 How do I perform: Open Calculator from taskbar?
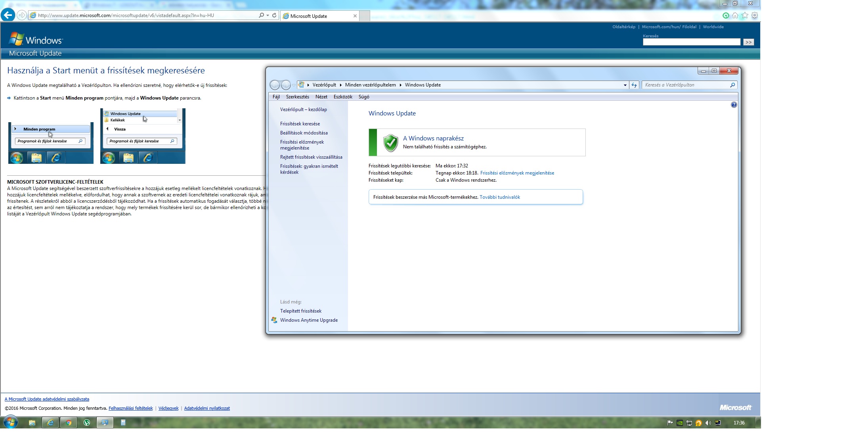point(123,423)
